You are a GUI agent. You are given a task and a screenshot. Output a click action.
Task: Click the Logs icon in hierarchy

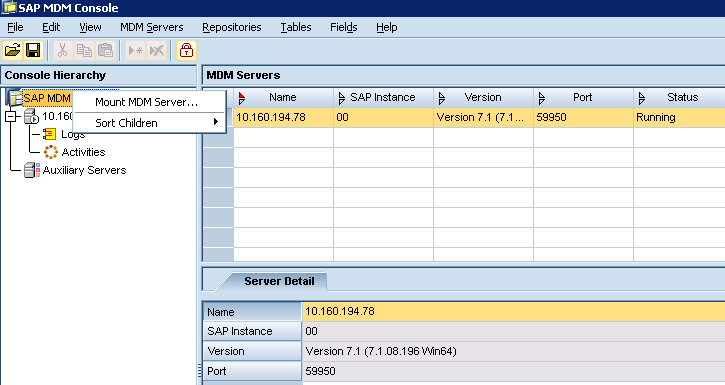pyautogui.click(x=49, y=134)
